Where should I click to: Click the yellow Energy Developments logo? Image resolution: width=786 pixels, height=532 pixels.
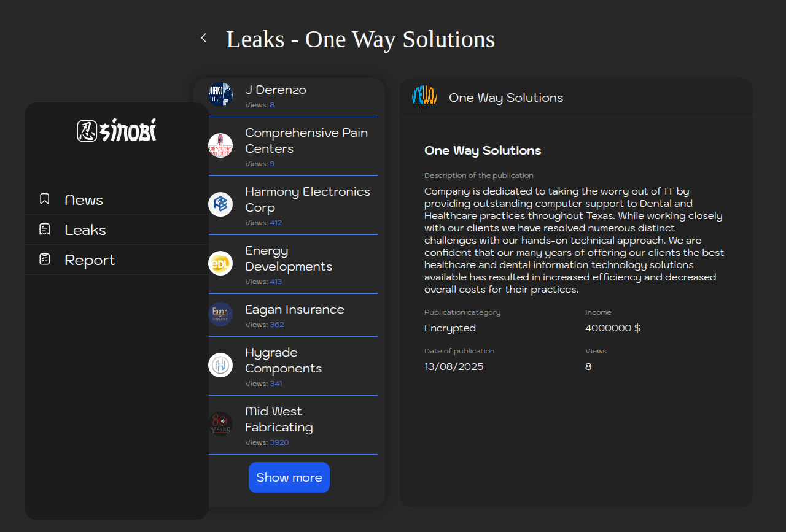(220, 263)
